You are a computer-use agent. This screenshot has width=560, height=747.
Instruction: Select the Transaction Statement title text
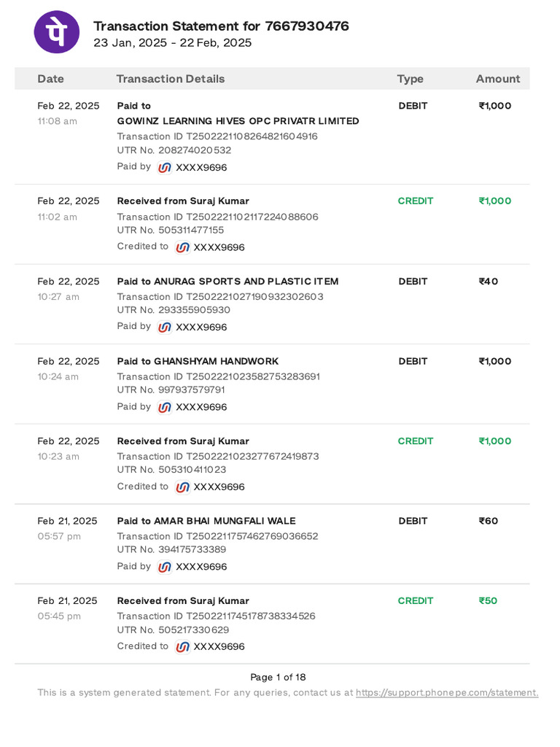click(x=221, y=26)
